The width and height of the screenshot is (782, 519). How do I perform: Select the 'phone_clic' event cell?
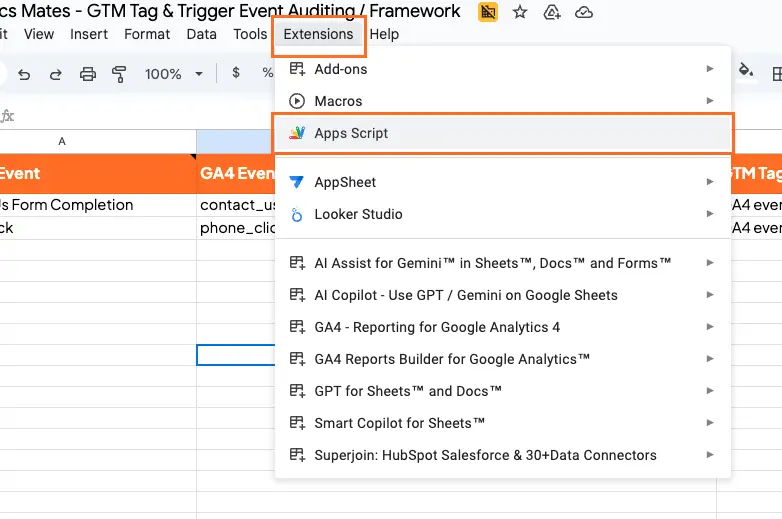tap(236, 228)
